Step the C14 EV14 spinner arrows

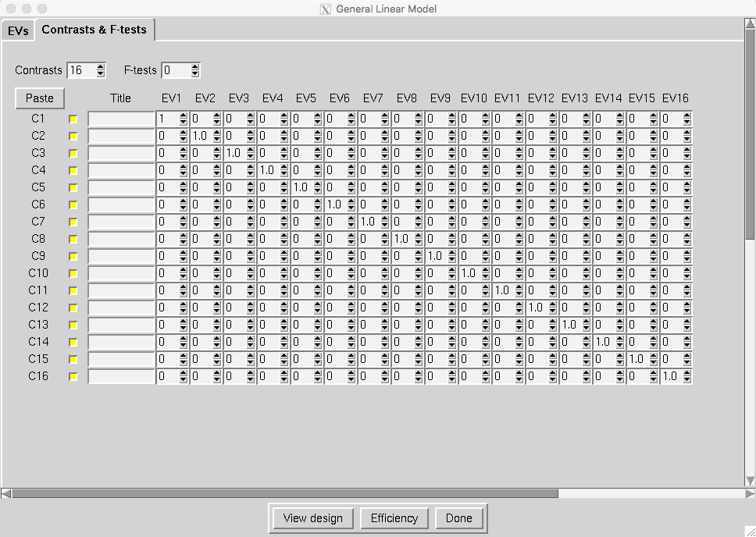coord(619,342)
